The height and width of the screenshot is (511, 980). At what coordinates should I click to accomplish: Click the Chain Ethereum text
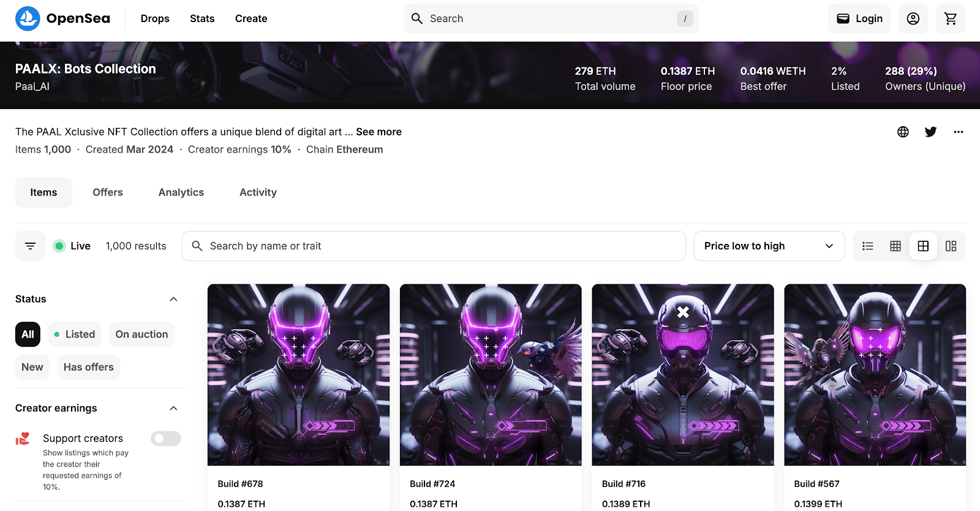344,150
